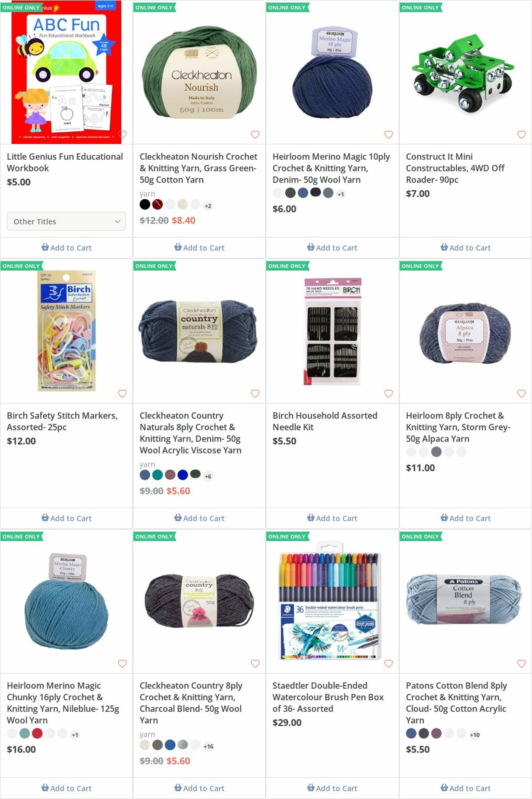532x799 pixels.
Task: Open Construct It Mini Constructables product title
Action: point(455,168)
